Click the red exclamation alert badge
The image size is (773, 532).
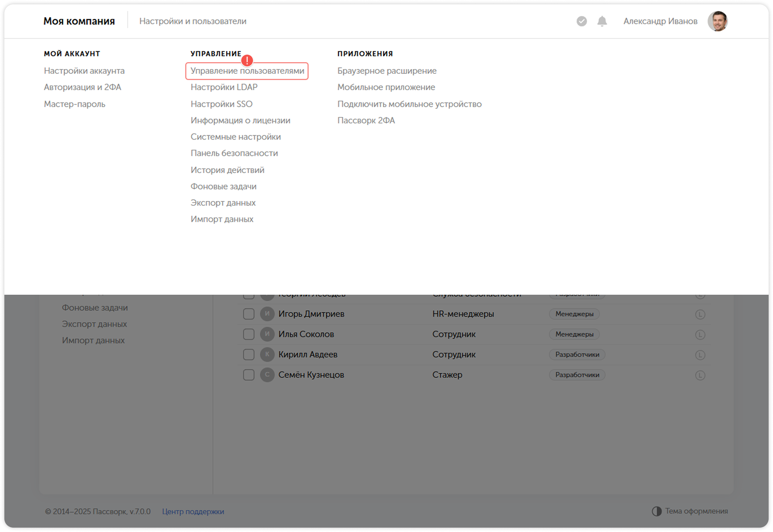[247, 60]
